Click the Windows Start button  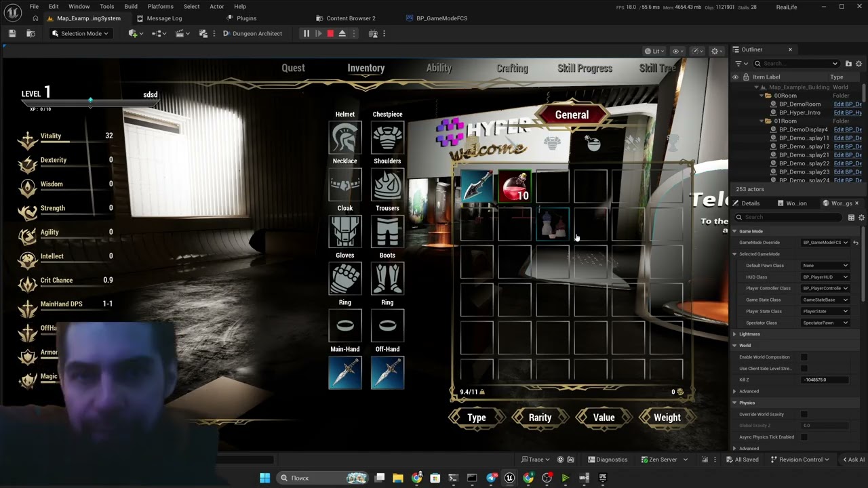pos(265,478)
